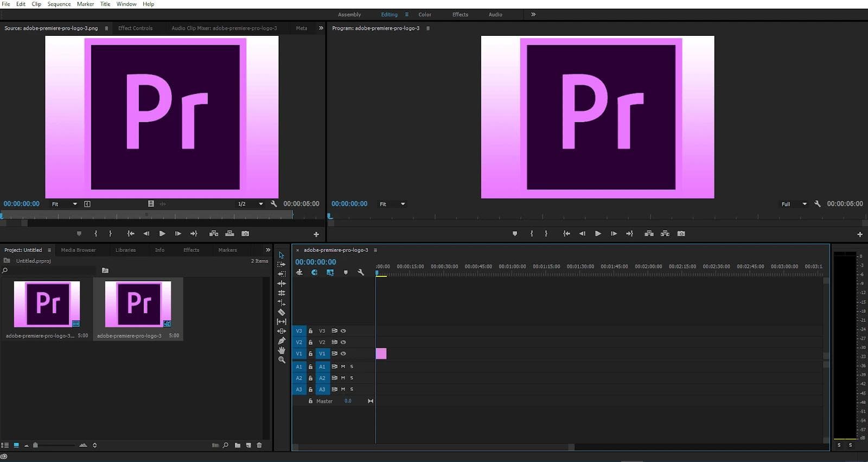Select the Zoom tool in the toolbox
Image resolution: width=868 pixels, height=462 pixels.
281,360
